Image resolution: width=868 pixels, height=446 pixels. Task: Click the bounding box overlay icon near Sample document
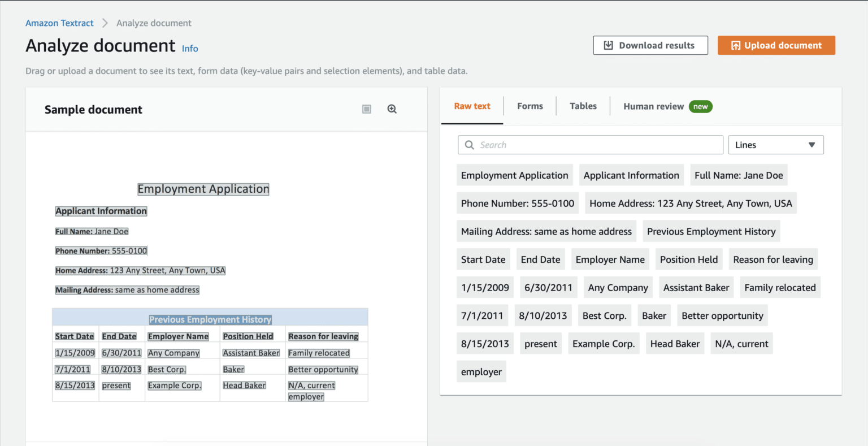[366, 109]
